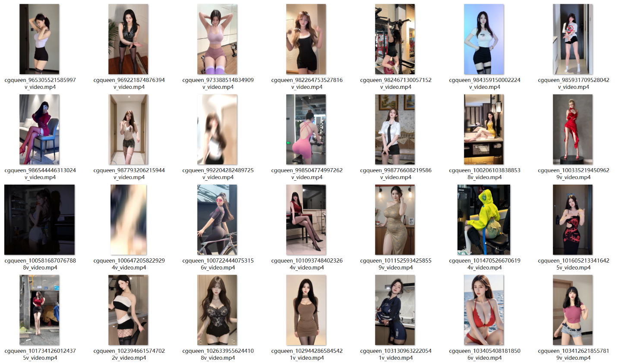This screenshot has height=364, width=618.
Task: Click the file name cgqueen_1010937484023264v_video.mp4
Action: pos(307,264)
